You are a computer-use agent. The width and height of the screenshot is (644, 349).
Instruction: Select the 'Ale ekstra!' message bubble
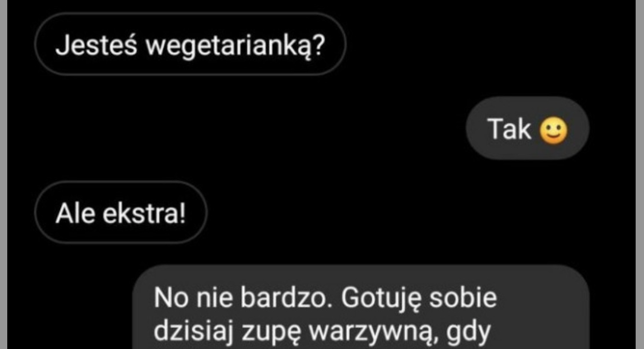pyautogui.click(x=121, y=212)
